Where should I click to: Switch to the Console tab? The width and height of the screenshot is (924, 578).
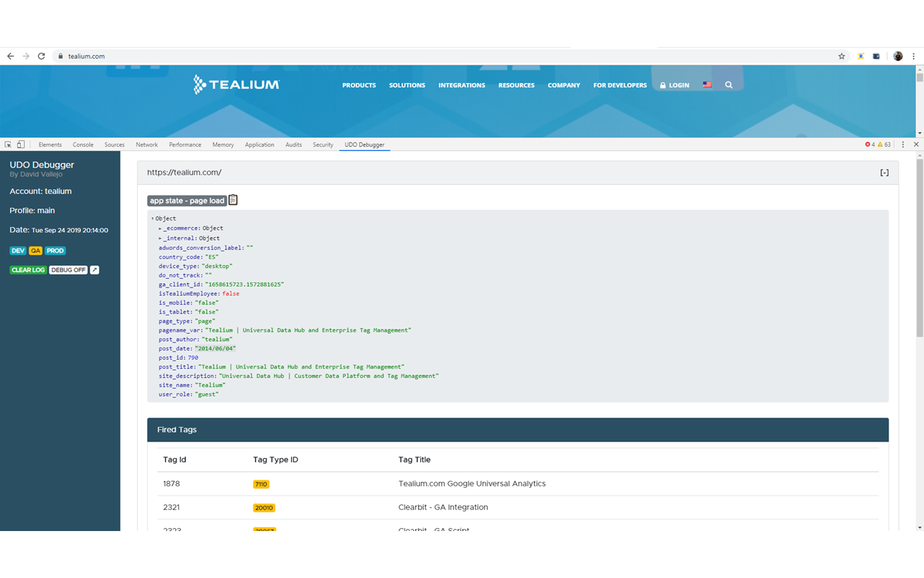[83, 144]
